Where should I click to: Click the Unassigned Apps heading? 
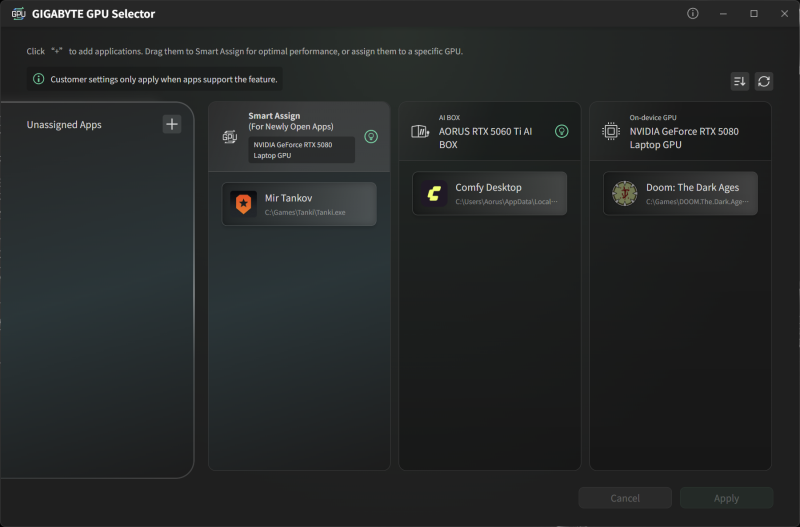click(64, 124)
